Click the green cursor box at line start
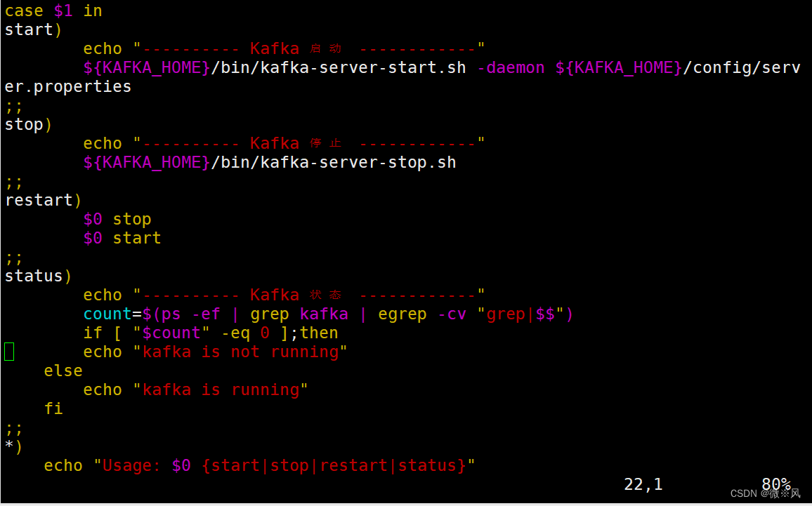Image resolution: width=812 pixels, height=506 pixels. (x=9, y=352)
